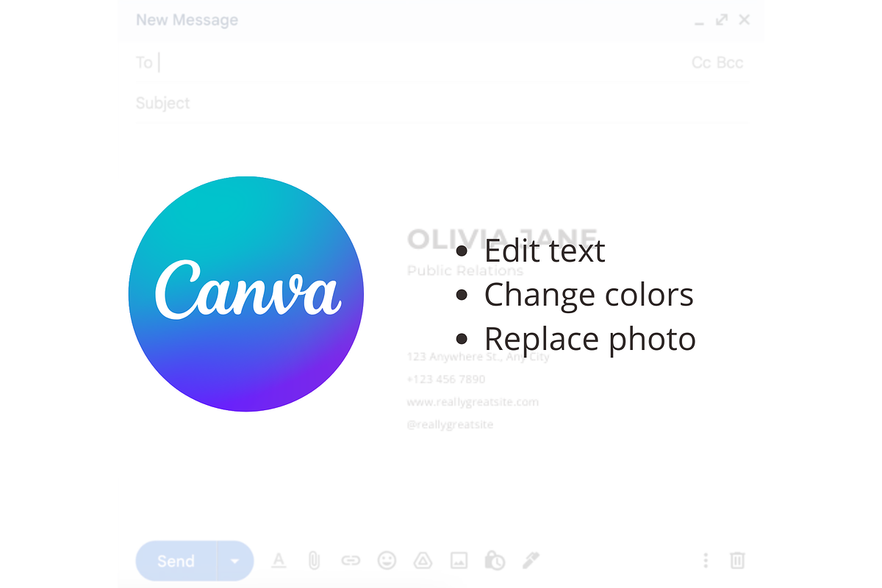Toggle confidential mode lock-clock icon

click(x=495, y=561)
